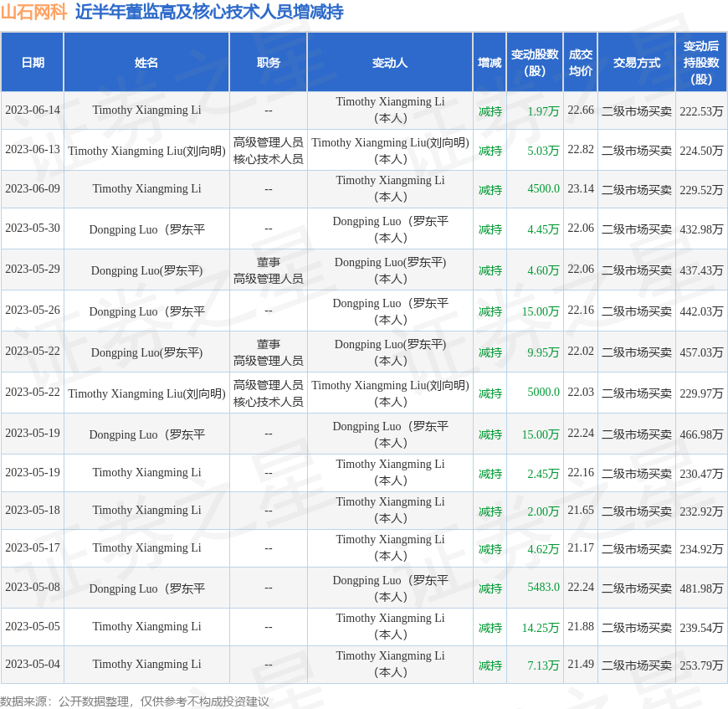Image resolution: width=728 pixels, height=709 pixels.
Task: Click the 职务 column header
Action: 269,62
